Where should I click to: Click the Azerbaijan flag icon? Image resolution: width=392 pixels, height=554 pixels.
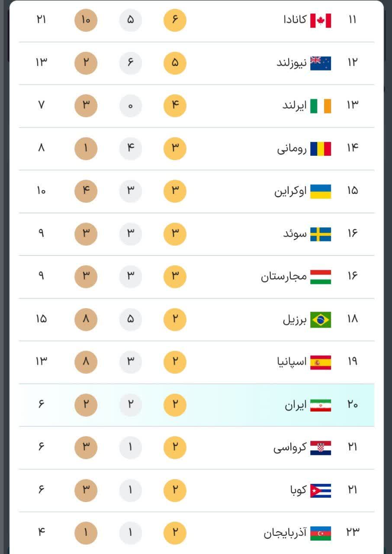pyautogui.click(x=321, y=533)
